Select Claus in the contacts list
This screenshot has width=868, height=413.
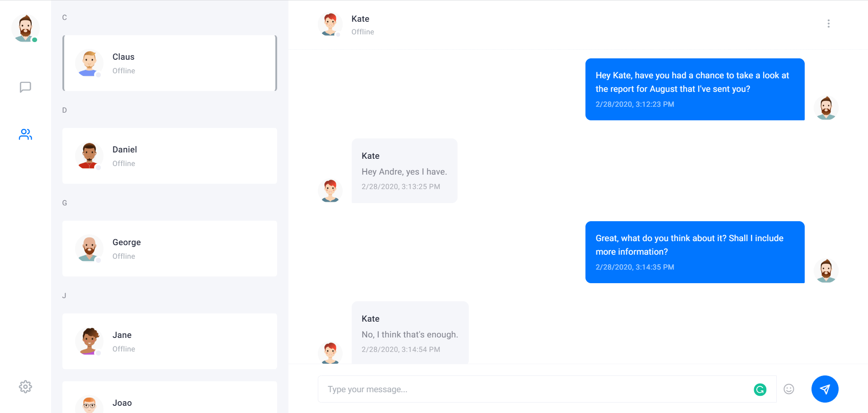tap(170, 63)
